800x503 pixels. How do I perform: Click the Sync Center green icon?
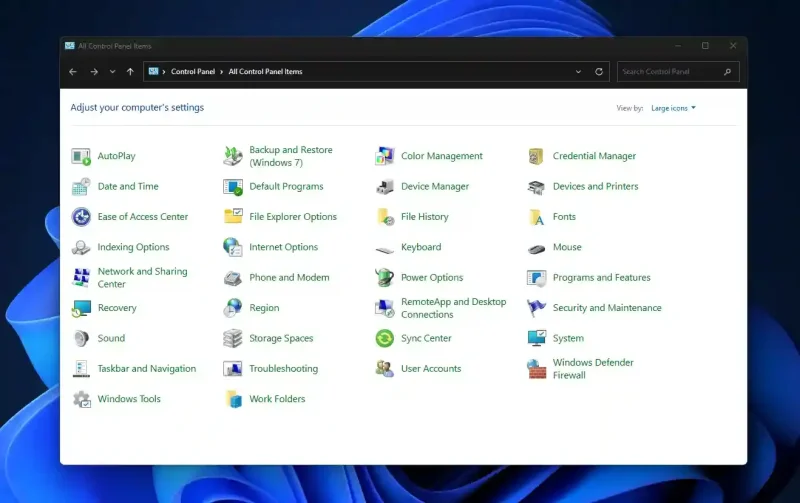[385, 338]
